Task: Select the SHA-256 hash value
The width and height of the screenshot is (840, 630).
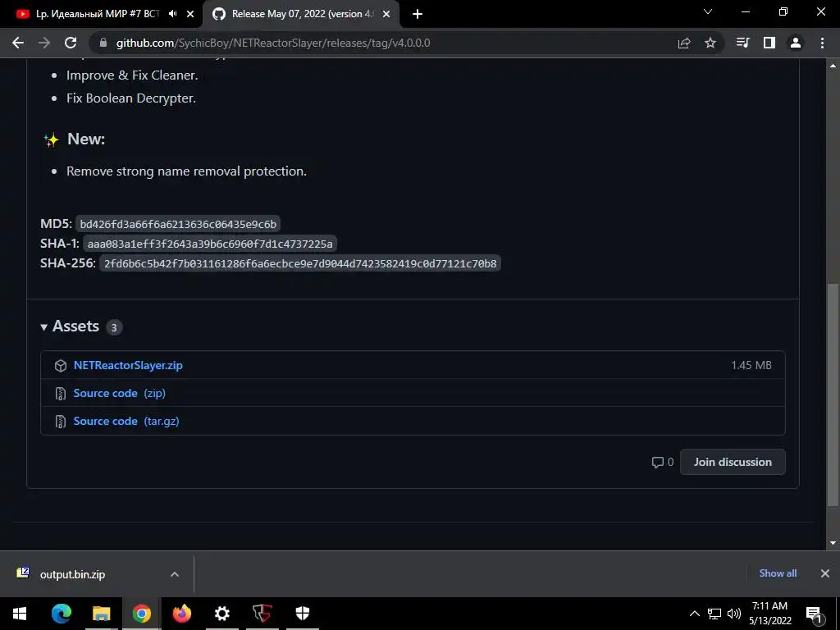Action: [x=300, y=263]
